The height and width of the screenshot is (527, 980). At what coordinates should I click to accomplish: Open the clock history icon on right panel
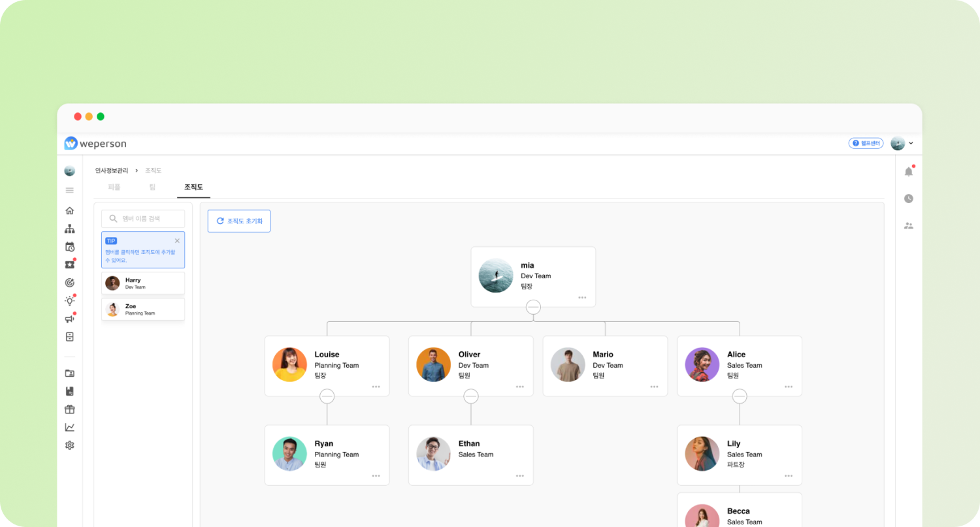pyautogui.click(x=908, y=199)
